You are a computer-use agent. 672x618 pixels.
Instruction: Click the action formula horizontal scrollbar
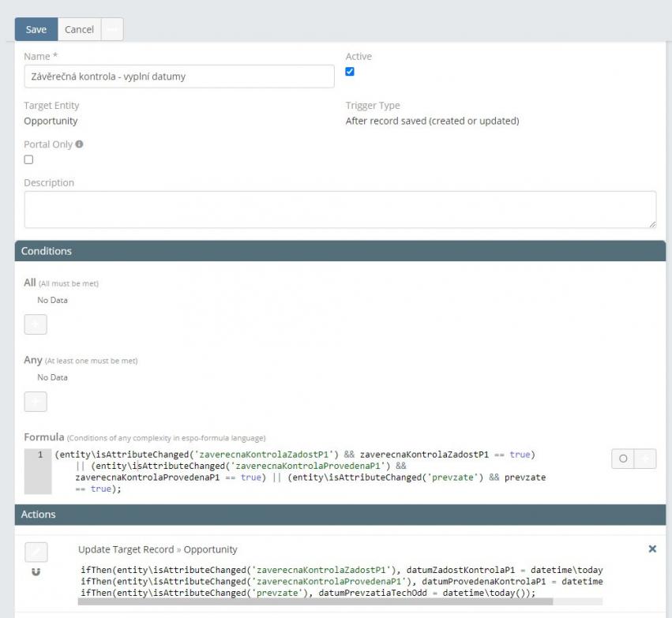(x=316, y=601)
